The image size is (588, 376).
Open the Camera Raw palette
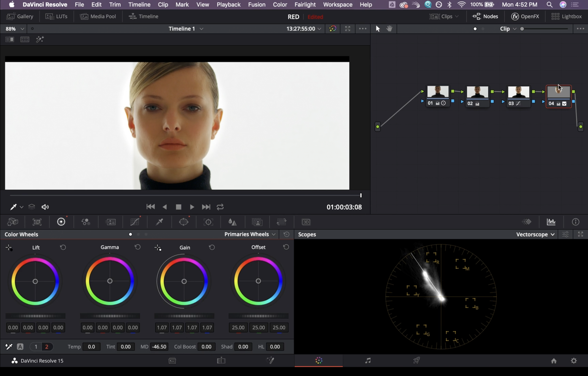[13, 222]
